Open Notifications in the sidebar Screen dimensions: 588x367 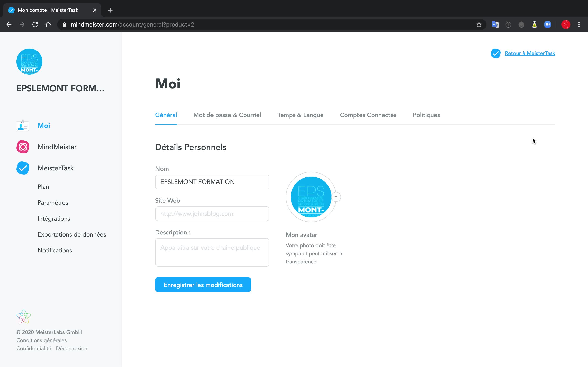(55, 250)
